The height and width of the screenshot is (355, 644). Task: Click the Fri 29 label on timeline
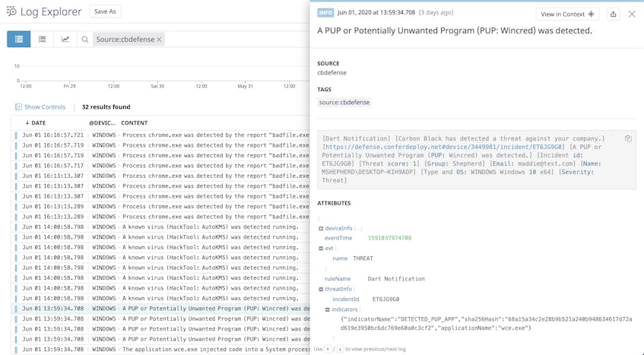(x=69, y=86)
